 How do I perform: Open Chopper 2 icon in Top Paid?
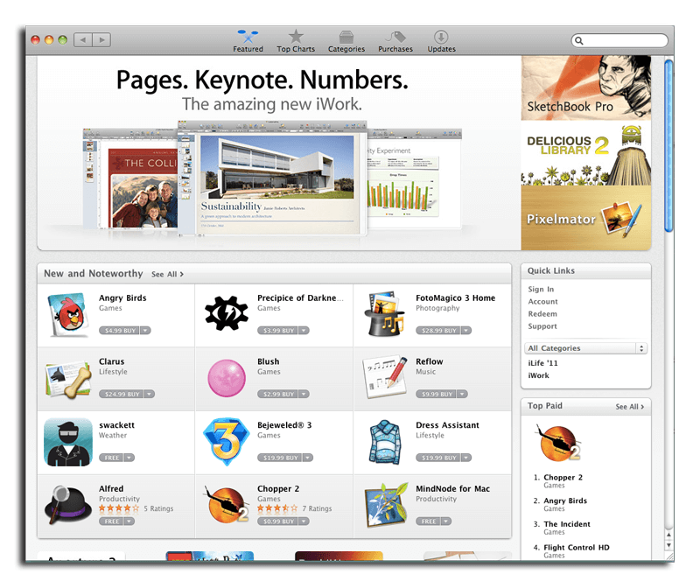point(557,444)
